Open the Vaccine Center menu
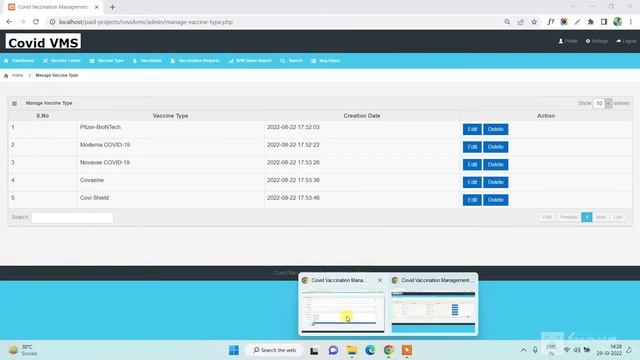This screenshot has width=640, height=360. pyautogui.click(x=62, y=60)
